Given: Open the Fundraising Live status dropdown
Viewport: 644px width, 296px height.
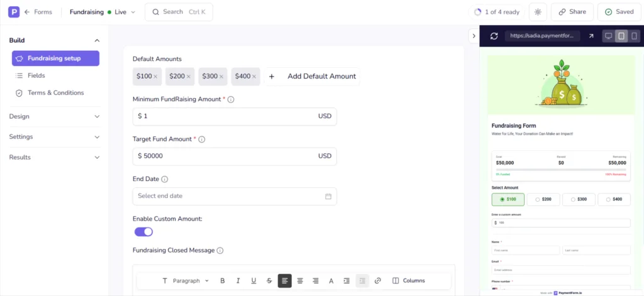Looking at the screenshot, I should coord(103,12).
